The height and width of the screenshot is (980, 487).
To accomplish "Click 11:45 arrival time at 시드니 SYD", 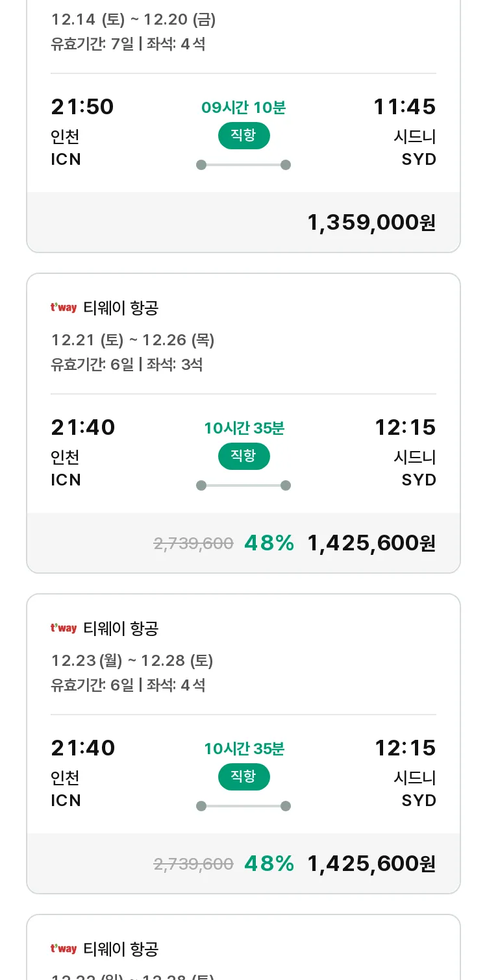I will point(405,107).
